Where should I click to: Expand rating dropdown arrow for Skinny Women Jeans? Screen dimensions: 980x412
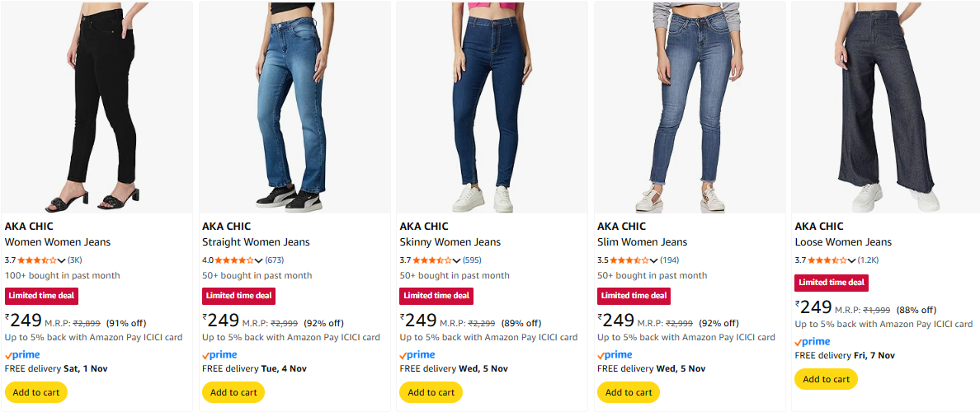point(457,261)
